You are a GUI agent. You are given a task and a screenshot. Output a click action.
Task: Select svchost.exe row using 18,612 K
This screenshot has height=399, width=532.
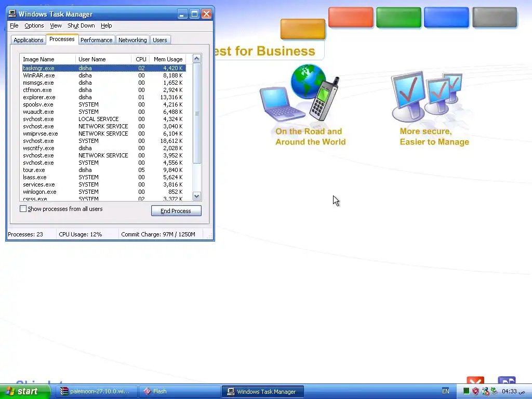[x=104, y=141]
